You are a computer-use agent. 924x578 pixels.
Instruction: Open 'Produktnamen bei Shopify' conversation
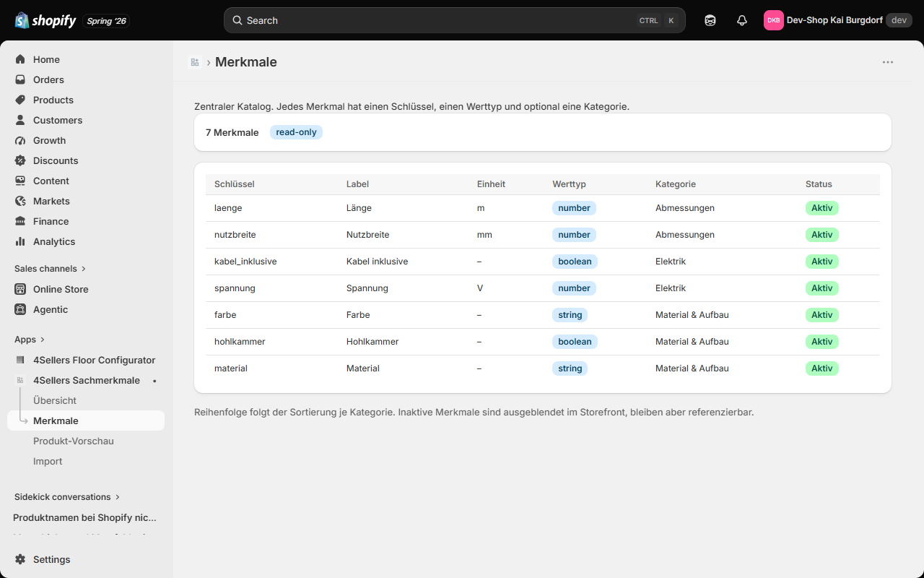(85, 517)
